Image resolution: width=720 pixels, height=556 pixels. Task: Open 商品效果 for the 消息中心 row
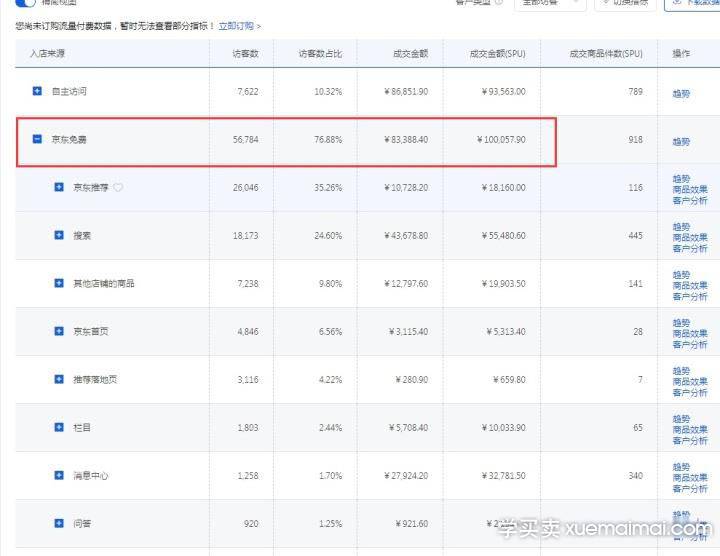690,478
